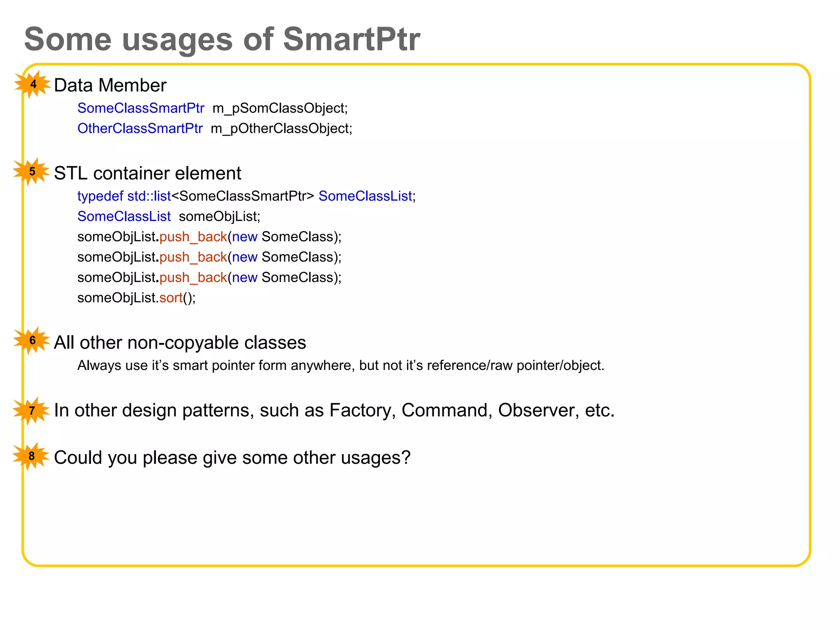Click the slide title 'Some usages of SmartPtr'

222,39
